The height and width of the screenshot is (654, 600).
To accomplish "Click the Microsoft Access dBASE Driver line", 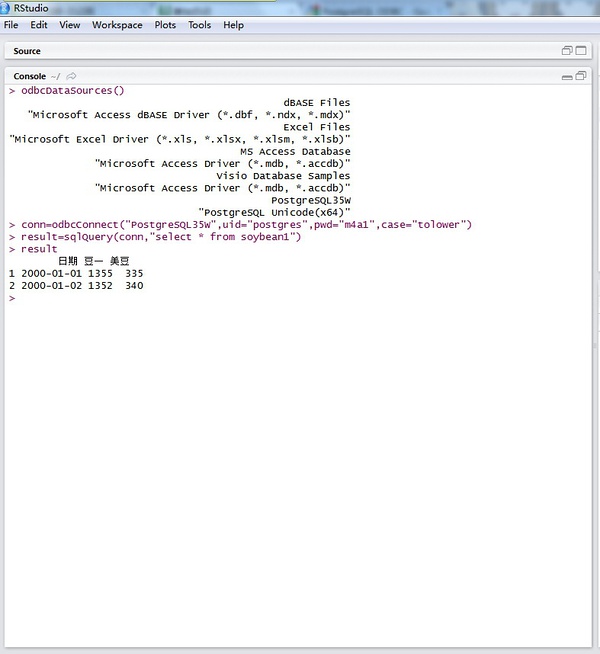I will point(189,115).
